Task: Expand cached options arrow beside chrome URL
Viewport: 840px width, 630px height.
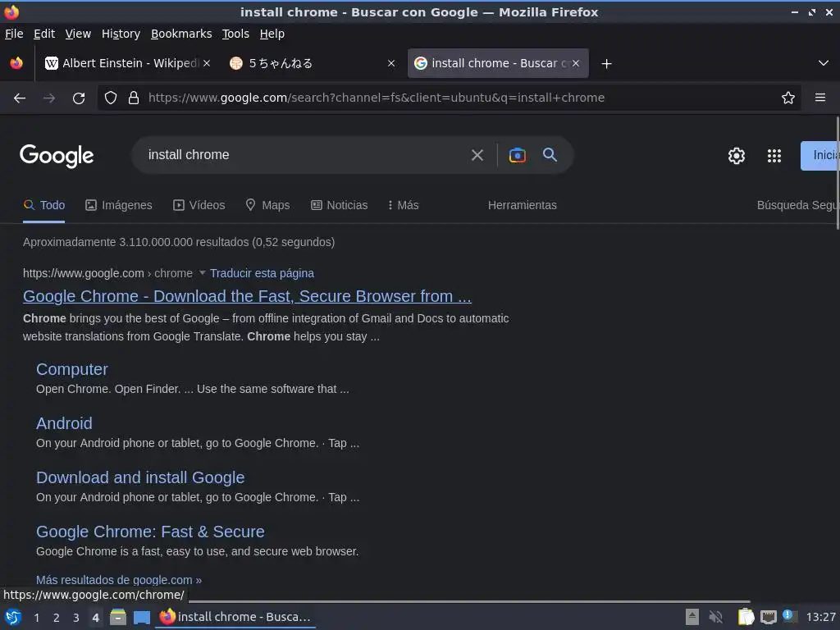Action: pyautogui.click(x=203, y=272)
